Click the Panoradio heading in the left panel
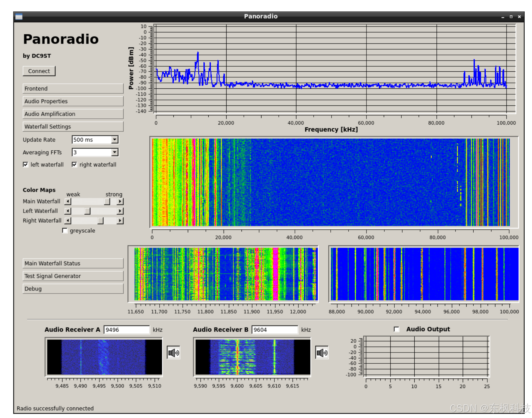532x418 pixels. (x=61, y=39)
